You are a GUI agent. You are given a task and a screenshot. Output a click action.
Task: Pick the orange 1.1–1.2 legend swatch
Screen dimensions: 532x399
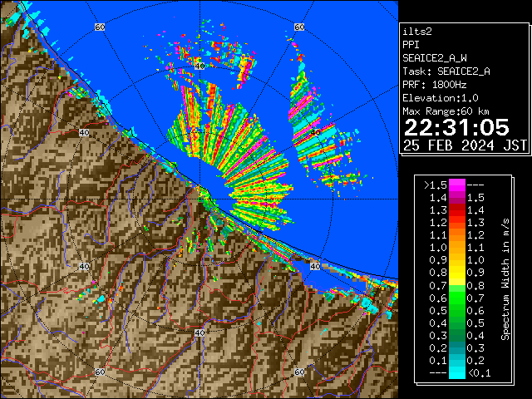pos(457,235)
